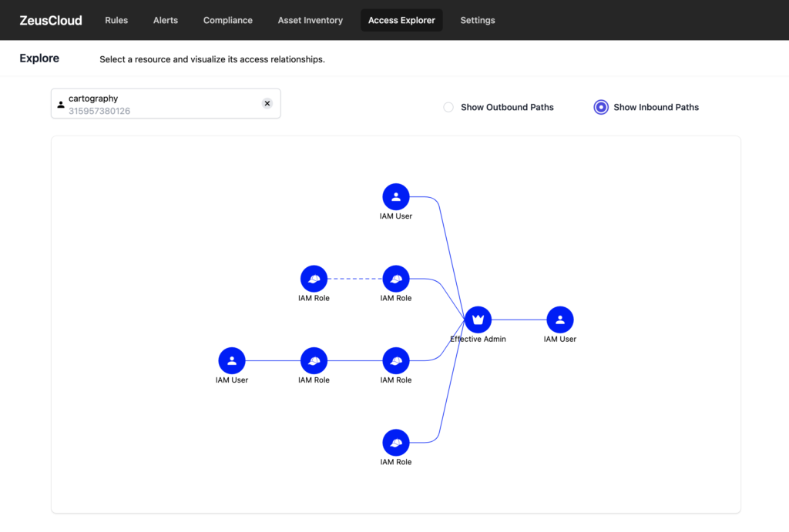The height and width of the screenshot is (532, 789).
Task: Select the bottom IAM Role cloud node
Action: 395,442
